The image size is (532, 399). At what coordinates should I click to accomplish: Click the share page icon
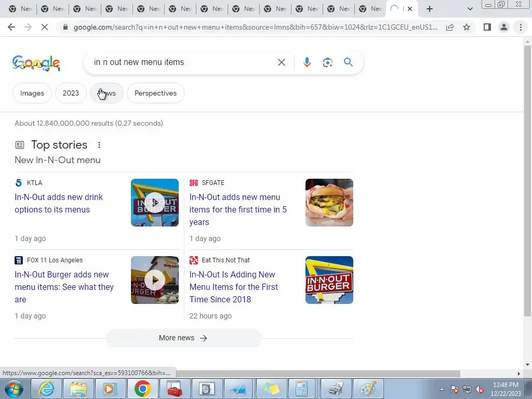tap(450, 27)
